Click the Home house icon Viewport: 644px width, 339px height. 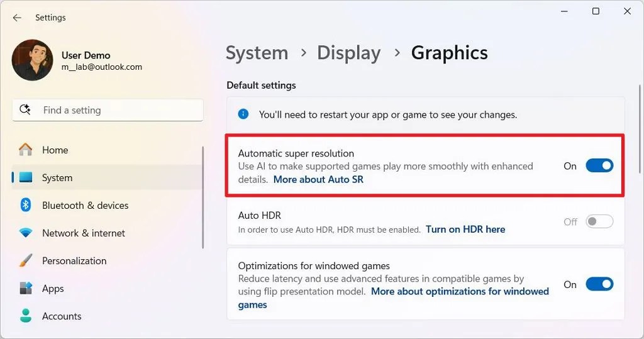25,150
